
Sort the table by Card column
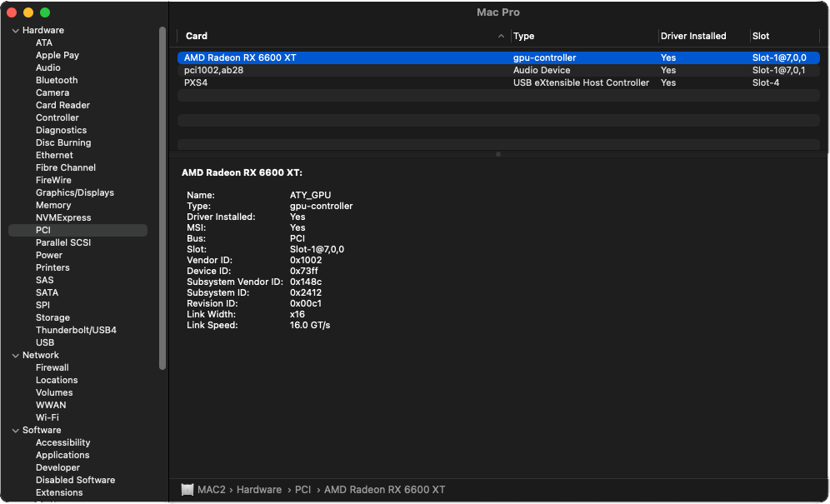[197, 36]
